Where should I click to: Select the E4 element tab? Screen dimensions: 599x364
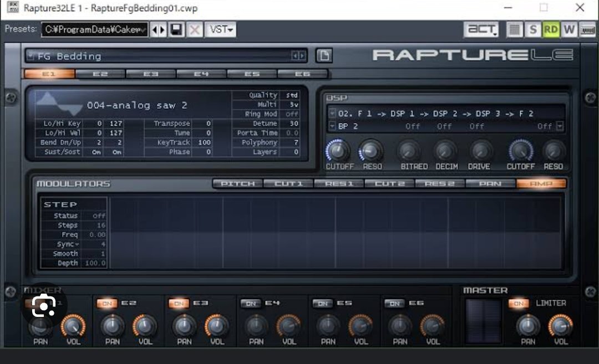click(201, 74)
